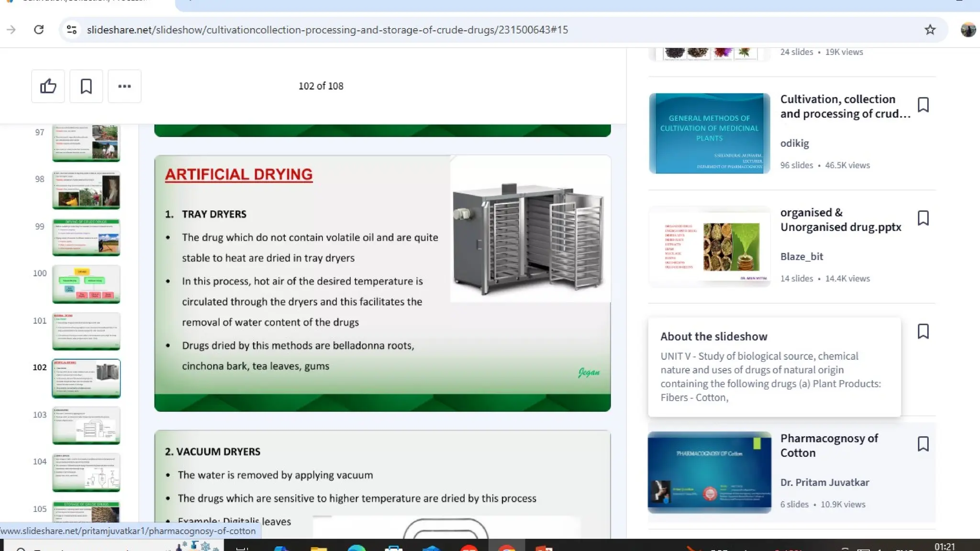Toggle bookmark for organised & Unorganised drug

pos(923,218)
